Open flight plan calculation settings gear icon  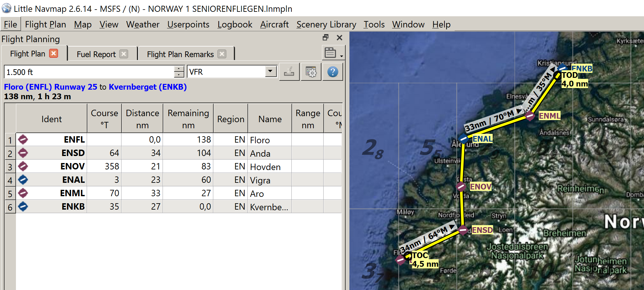point(311,72)
